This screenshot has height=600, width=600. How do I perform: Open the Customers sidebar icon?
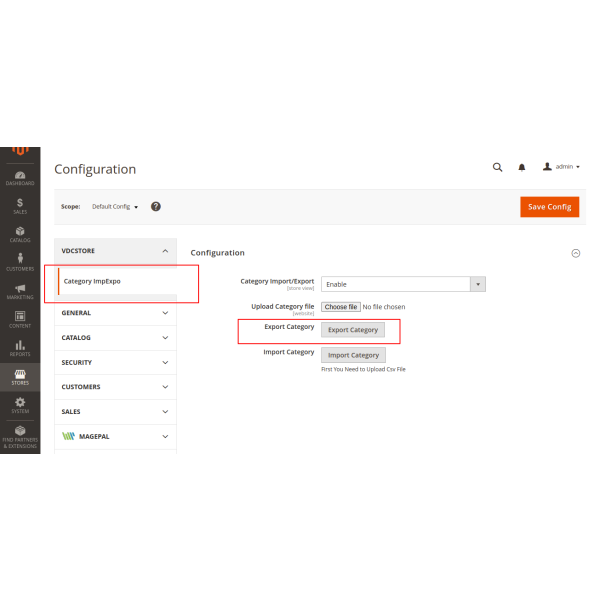[x=20, y=262]
